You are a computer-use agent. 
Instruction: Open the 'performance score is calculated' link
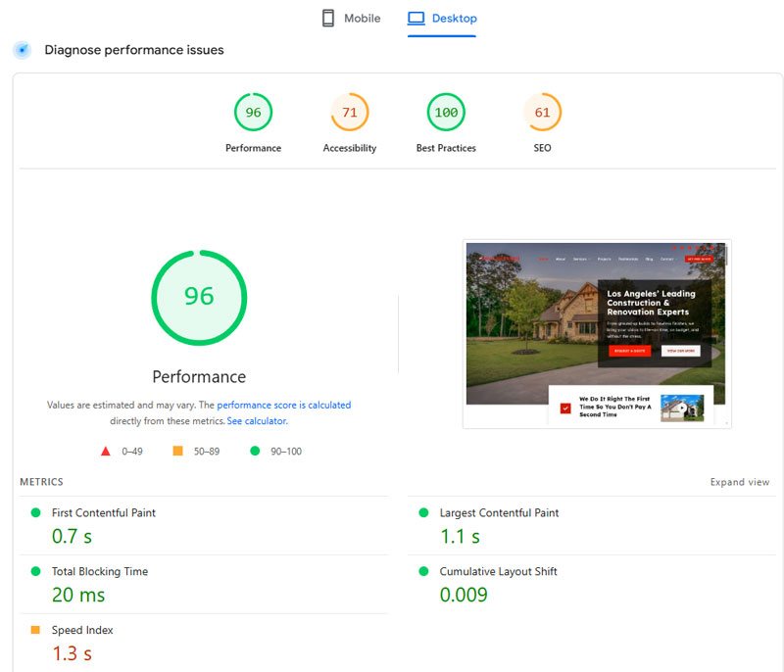(x=283, y=405)
